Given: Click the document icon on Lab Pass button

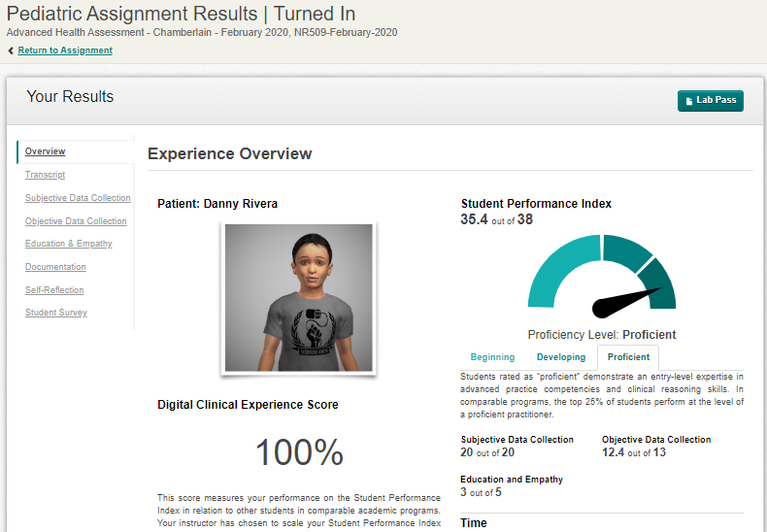Looking at the screenshot, I should [x=689, y=101].
